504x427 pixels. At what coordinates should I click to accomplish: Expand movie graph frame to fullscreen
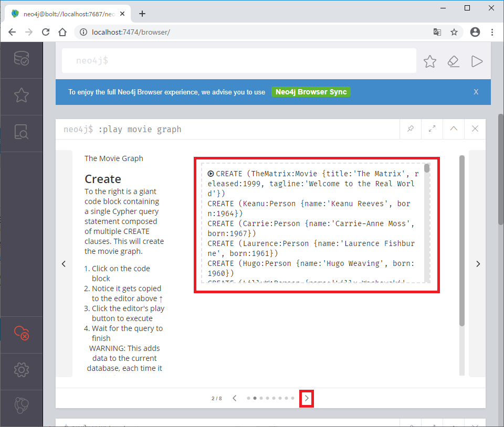pyautogui.click(x=432, y=129)
